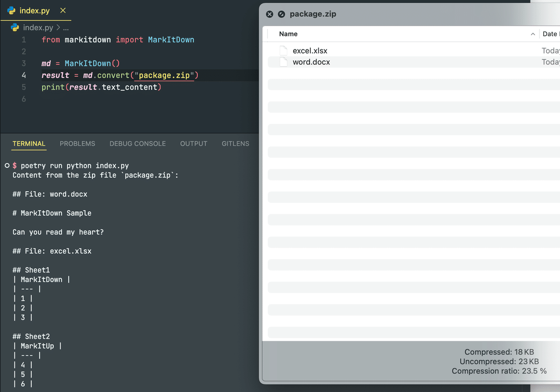Click the Python icon on the index.py tab
The height and width of the screenshot is (392, 560).
(12, 11)
